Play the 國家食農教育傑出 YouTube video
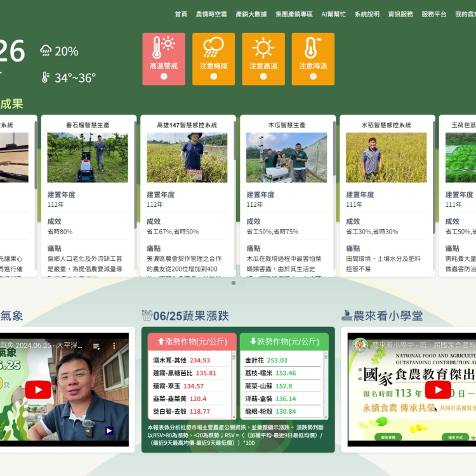The width and height of the screenshot is (476, 476). (438, 390)
